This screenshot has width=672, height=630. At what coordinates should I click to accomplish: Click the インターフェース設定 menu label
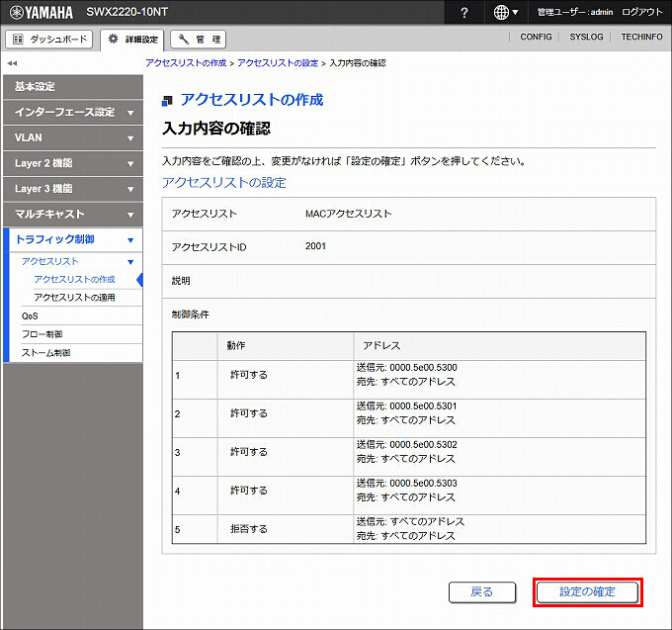64,113
